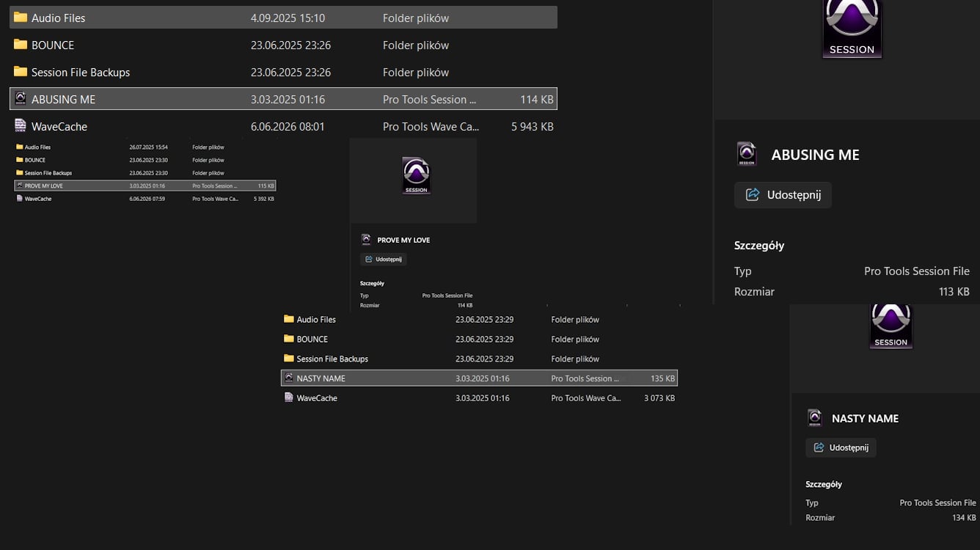
Task: Select BOUNCE folder dated 23.06.2025 23:29
Action: pyautogui.click(x=479, y=339)
